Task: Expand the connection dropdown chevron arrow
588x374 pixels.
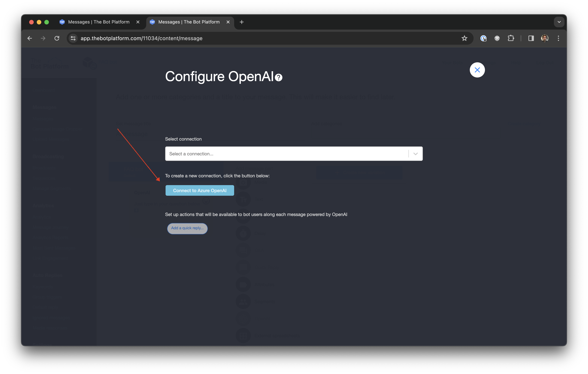Action: pyautogui.click(x=415, y=154)
